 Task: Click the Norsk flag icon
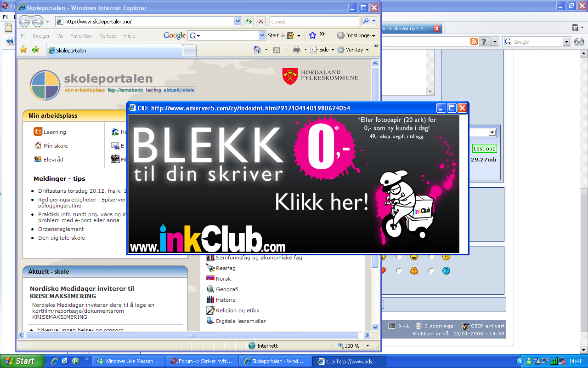point(210,278)
